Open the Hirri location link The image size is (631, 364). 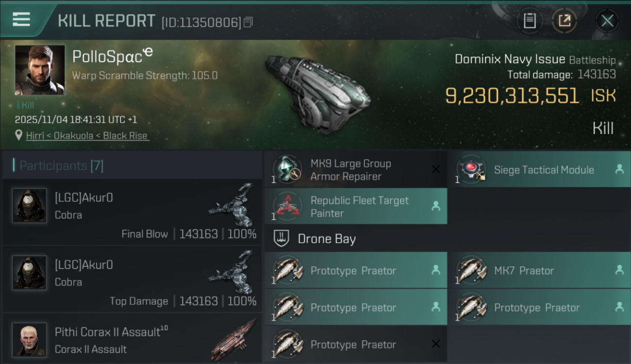87,136
